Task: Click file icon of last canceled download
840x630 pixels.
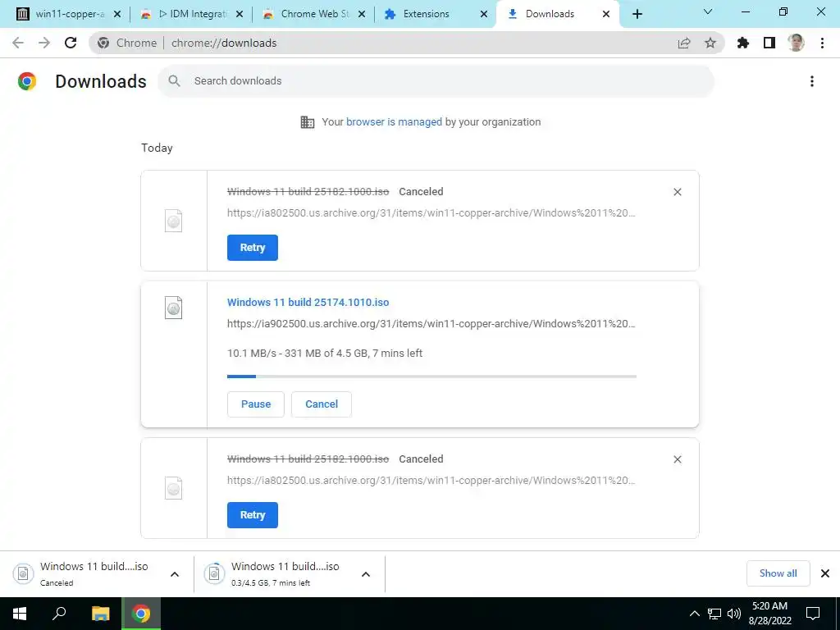Action: pyautogui.click(x=174, y=488)
